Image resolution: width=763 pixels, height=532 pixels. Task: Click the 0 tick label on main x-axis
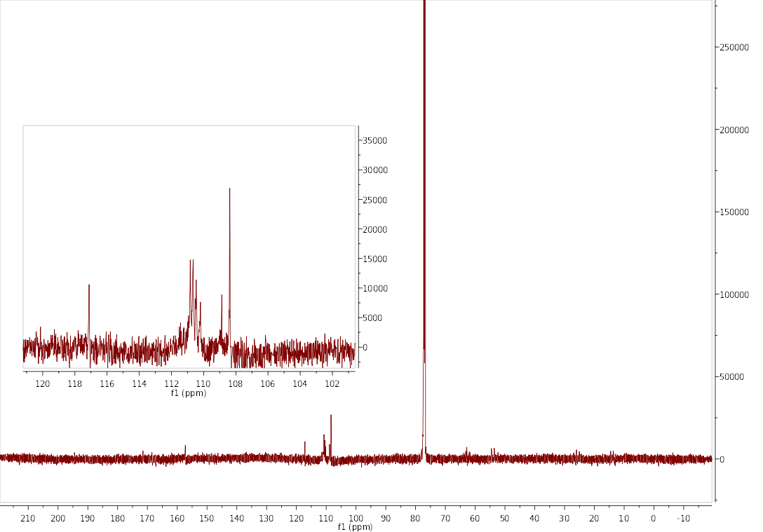(x=653, y=519)
